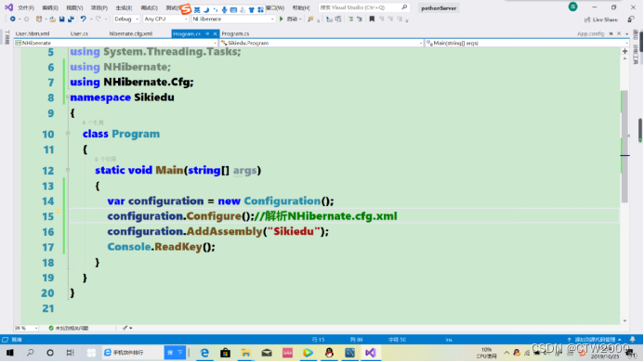This screenshot has height=362, width=644.
Task: Click the Live Share icon
Action: 587,19
